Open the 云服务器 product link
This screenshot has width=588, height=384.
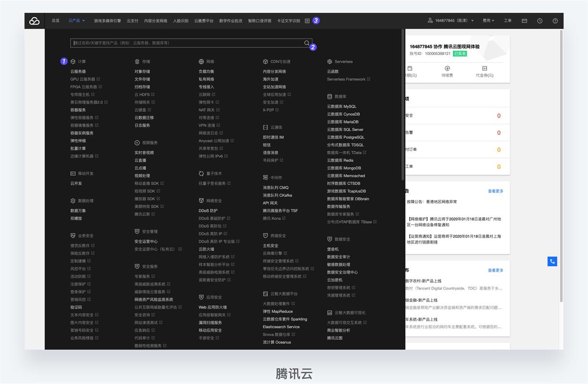pos(78,72)
